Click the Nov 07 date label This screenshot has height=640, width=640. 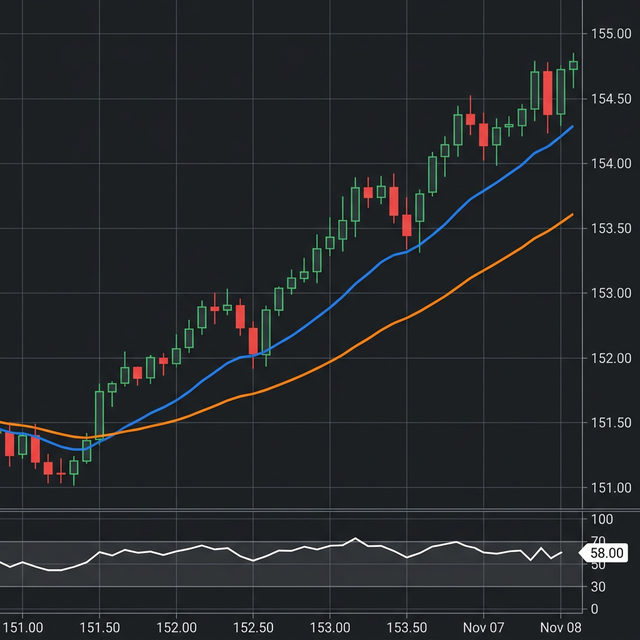483,627
